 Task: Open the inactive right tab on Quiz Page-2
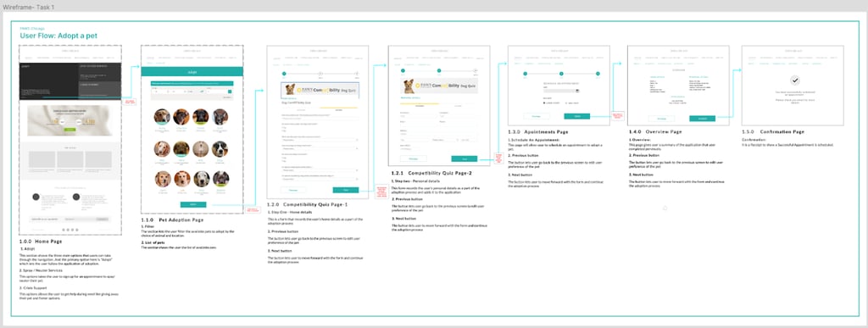(458, 105)
